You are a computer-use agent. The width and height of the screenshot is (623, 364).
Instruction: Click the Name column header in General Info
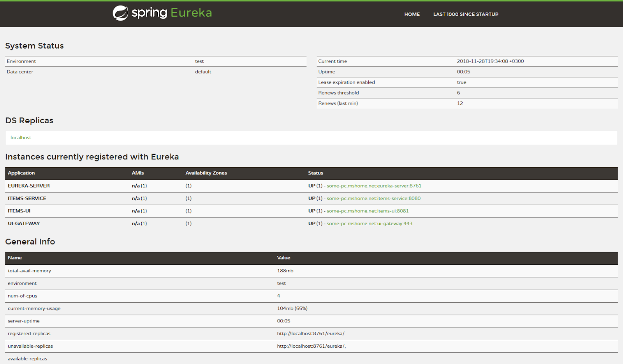[15, 258]
